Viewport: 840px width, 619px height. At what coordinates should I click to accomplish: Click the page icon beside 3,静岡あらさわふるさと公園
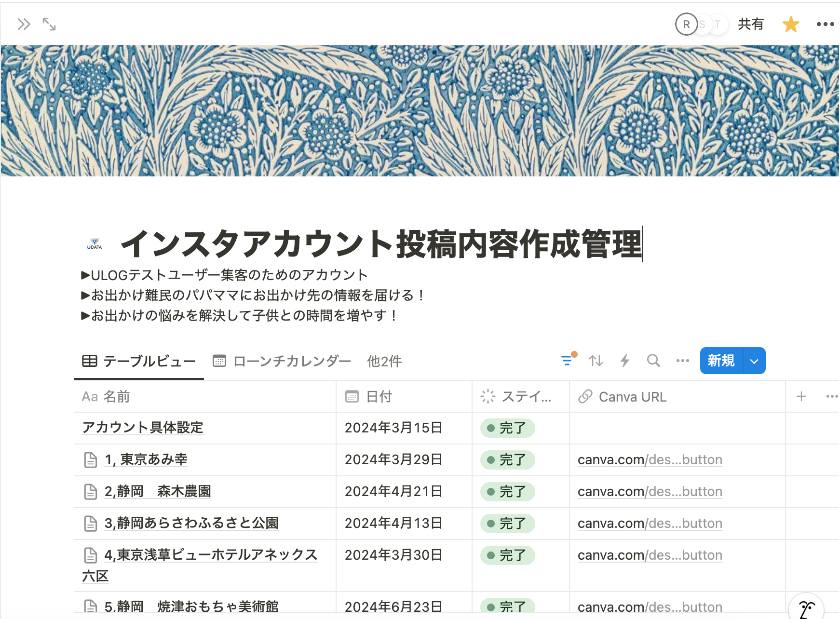[91, 524]
